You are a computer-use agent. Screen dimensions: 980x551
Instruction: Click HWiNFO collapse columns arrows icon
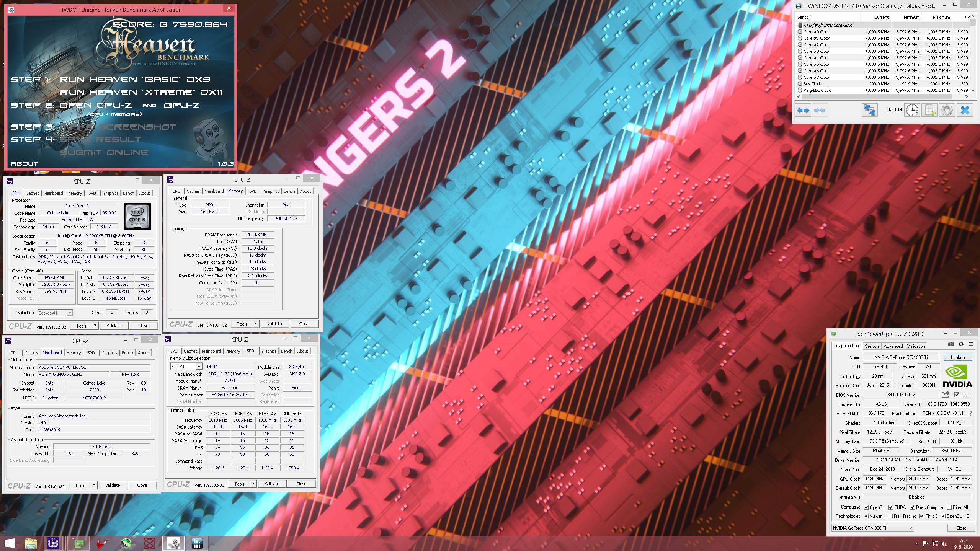pyautogui.click(x=819, y=110)
